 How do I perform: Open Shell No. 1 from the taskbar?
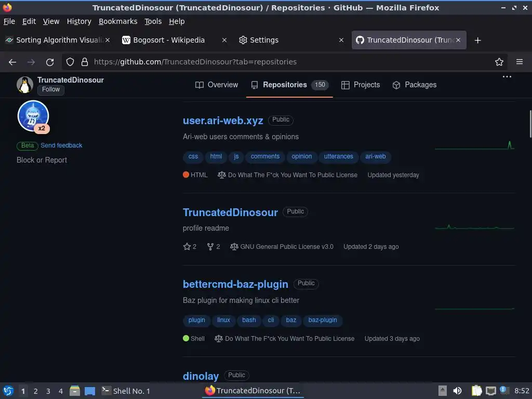126,391
